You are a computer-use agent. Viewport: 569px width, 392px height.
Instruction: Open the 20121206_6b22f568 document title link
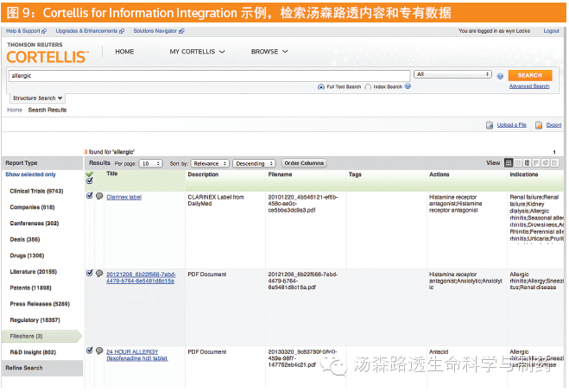tap(141, 278)
